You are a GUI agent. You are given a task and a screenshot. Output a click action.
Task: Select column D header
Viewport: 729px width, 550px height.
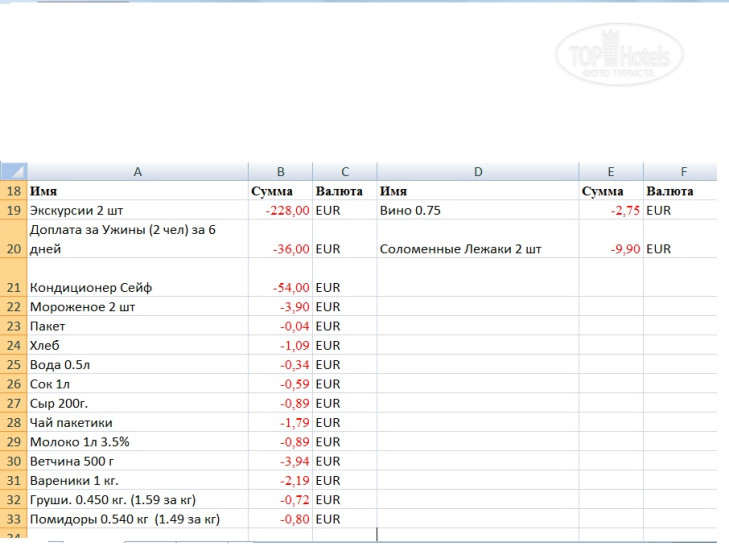click(477, 172)
